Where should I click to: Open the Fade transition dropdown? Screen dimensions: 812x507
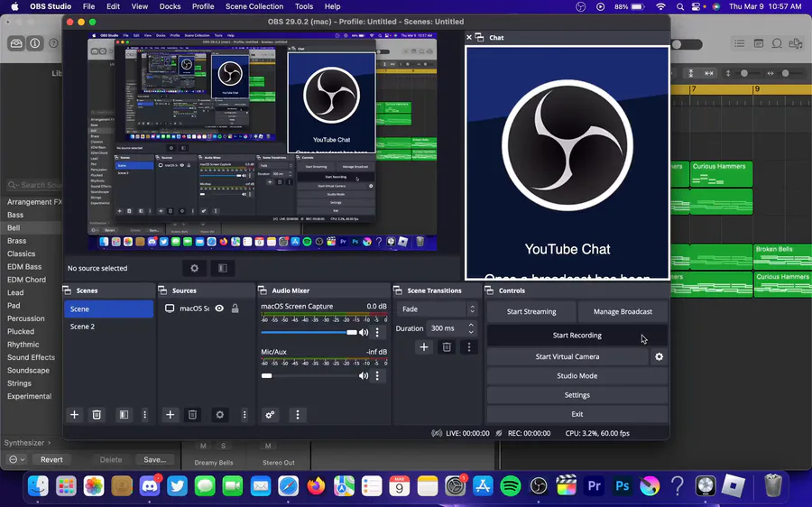click(x=437, y=309)
